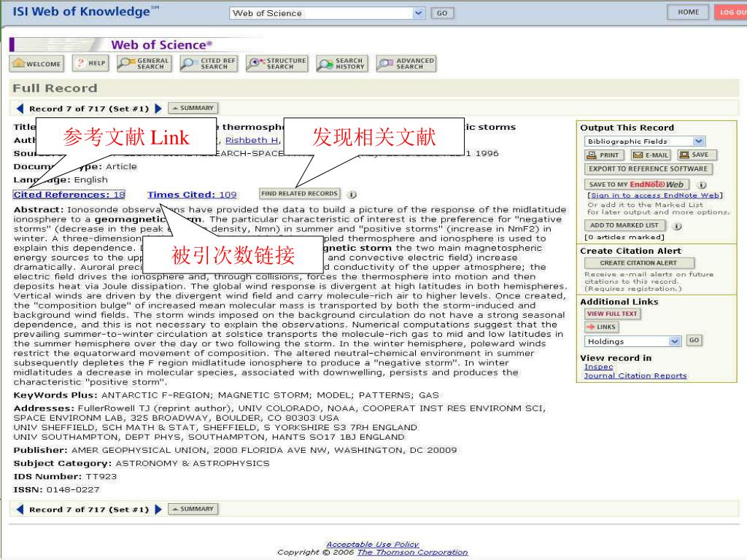Click CREATE CITATION ALERT button
The image size is (747, 560).
tap(639, 262)
